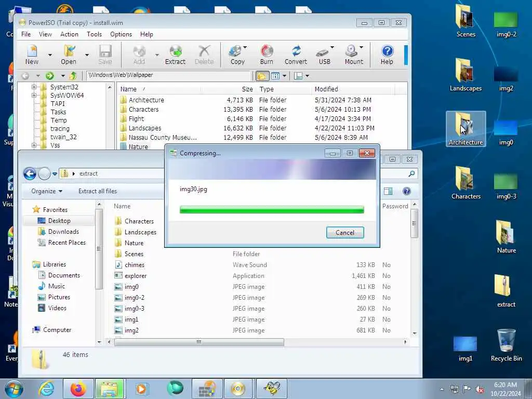Click the Mount toolbar icon in PowerISO
This screenshot has height=399, width=532.
pos(354,54)
